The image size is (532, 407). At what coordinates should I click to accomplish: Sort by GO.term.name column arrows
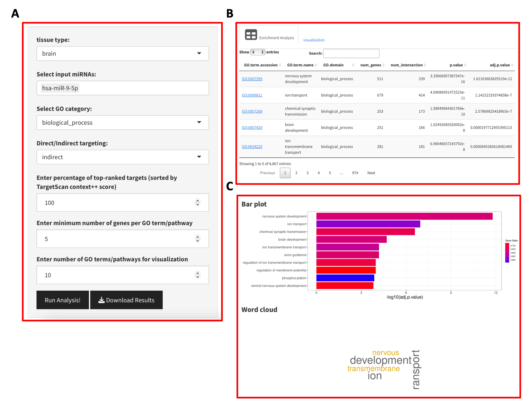[316, 65]
